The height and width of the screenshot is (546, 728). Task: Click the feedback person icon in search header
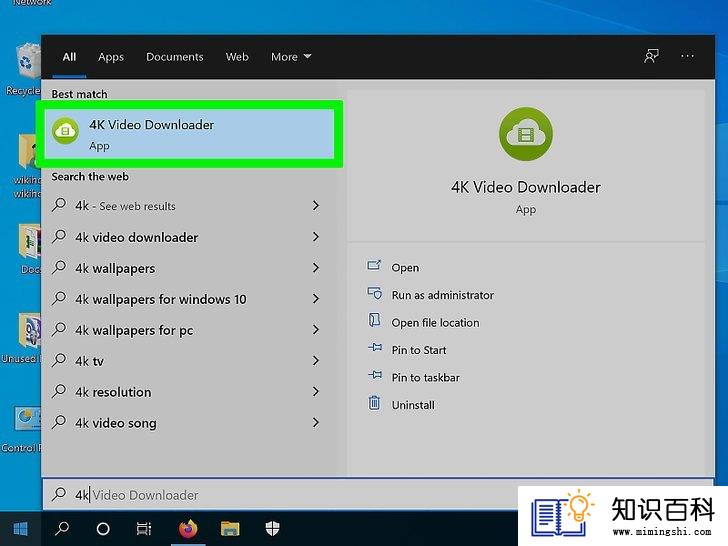(651, 56)
